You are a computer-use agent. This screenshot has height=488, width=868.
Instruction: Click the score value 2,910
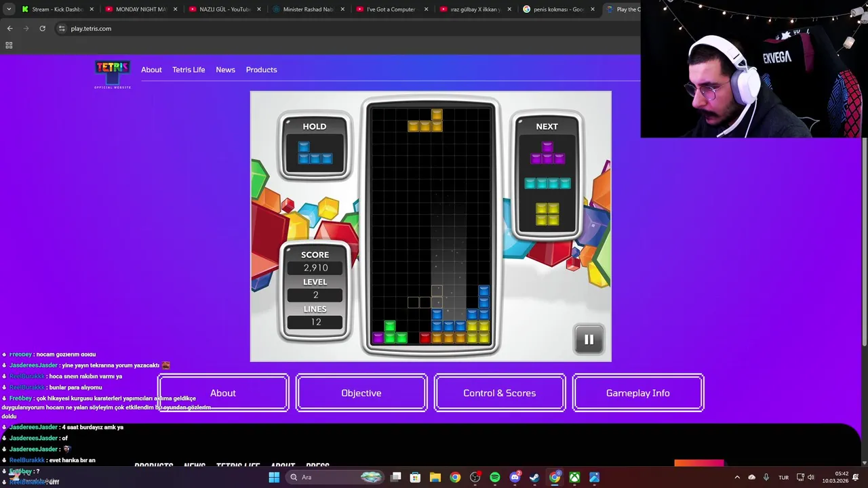315,268
